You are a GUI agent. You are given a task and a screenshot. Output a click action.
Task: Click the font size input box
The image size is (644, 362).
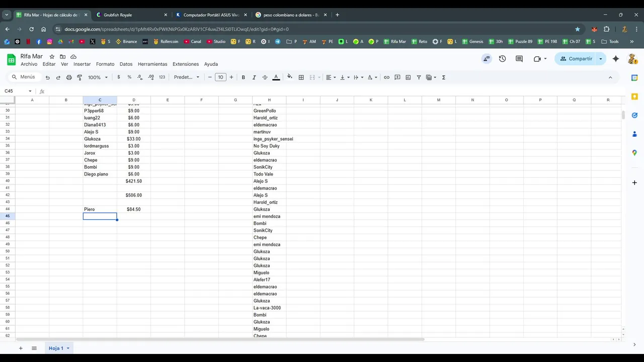coord(220,77)
